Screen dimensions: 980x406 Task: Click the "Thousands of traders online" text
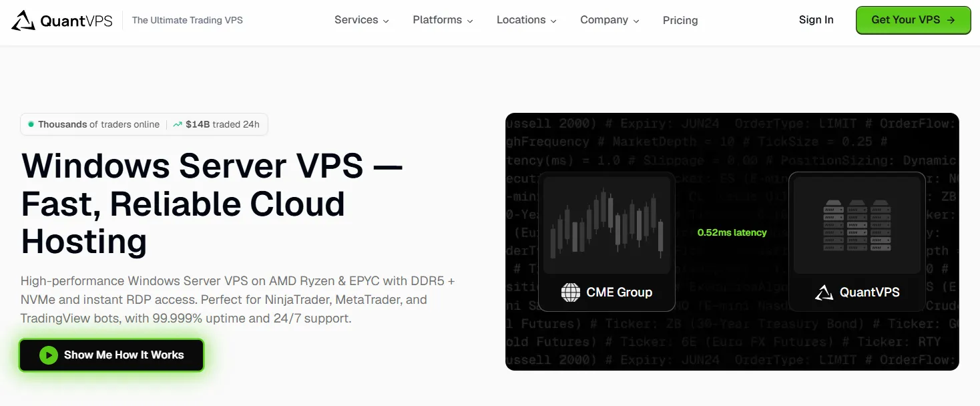click(99, 124)
